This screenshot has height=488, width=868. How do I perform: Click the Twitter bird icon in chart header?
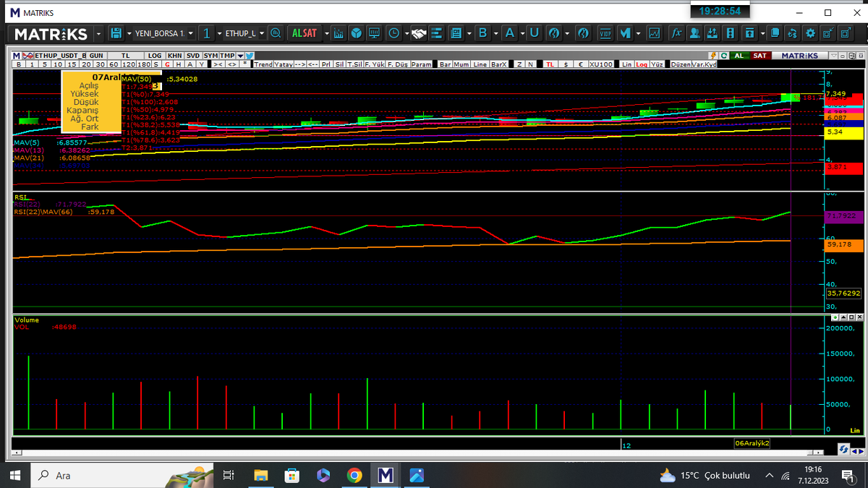[250, 55]
